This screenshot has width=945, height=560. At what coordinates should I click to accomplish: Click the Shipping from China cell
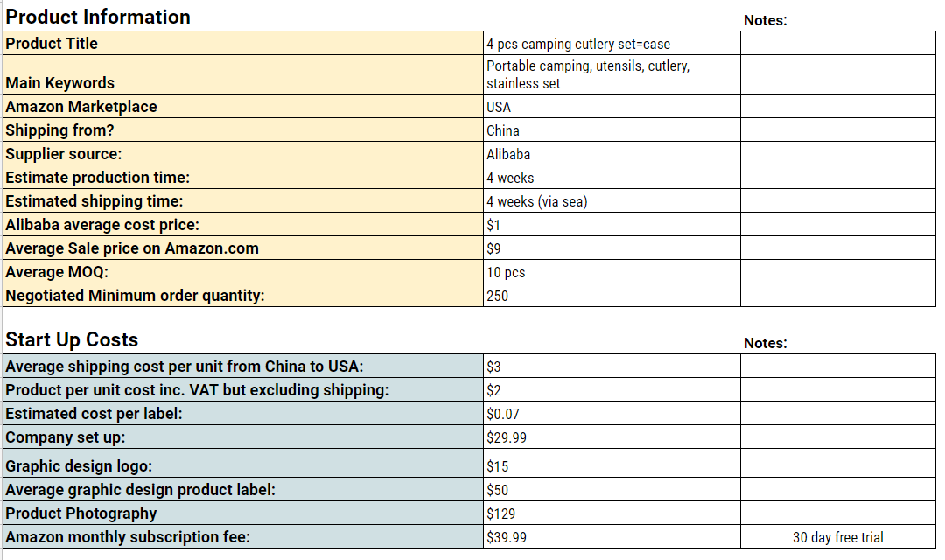(x=612, y=129)
